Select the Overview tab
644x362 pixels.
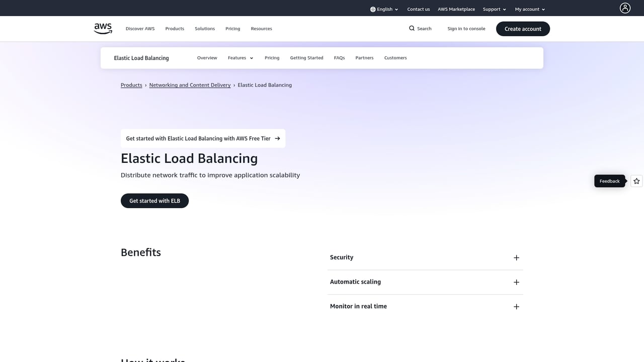tap(207, 58)
